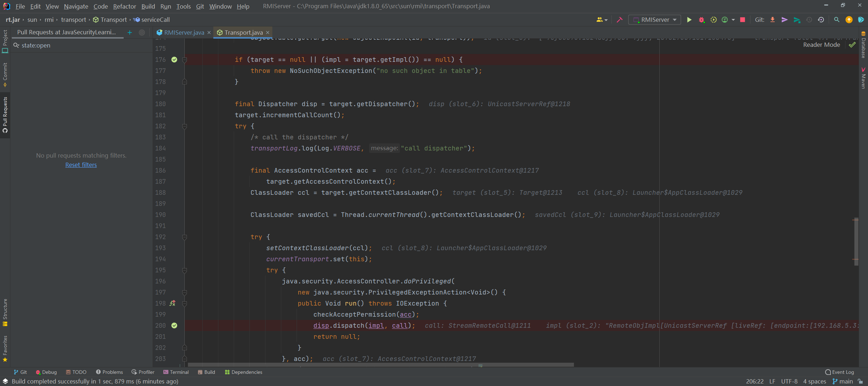Build project with hammer icon
Screen dimensions: 868x386
620,20
